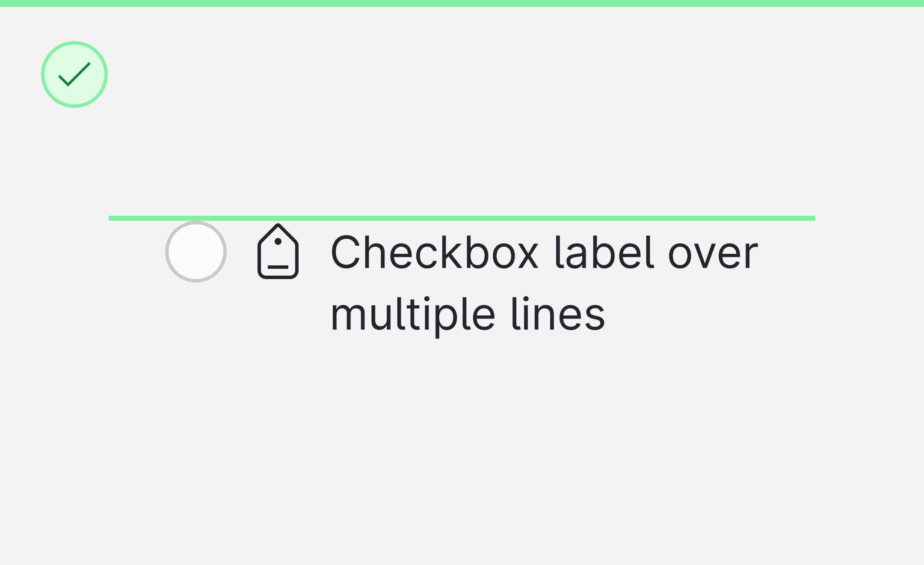Click the green checkmark status icon
Screen dimensions: 924x565
(x=74, y=74)
